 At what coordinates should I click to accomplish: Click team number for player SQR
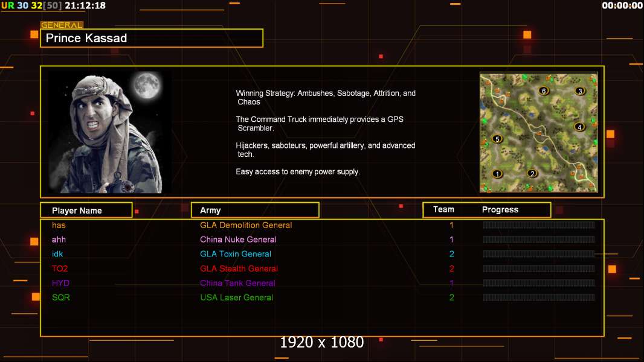451,297
